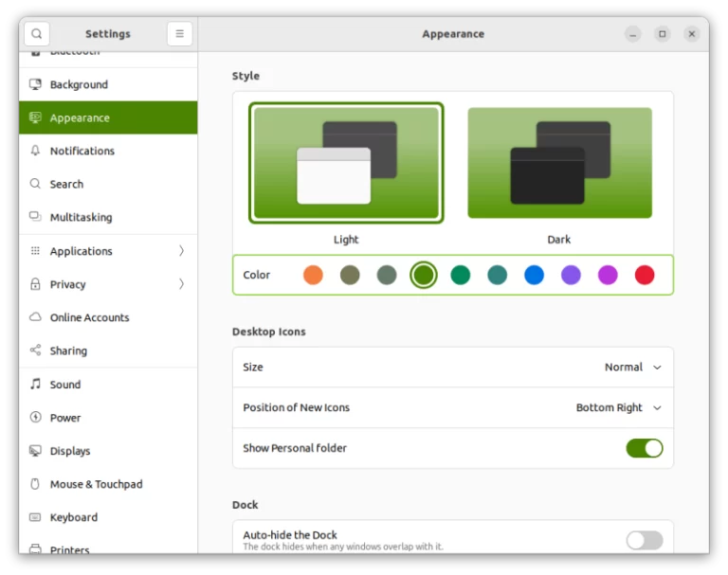Image resolution: width=728 pixels, height=575 pixels.
Task: Open the Displays settings page
Action: click(70, 451)
